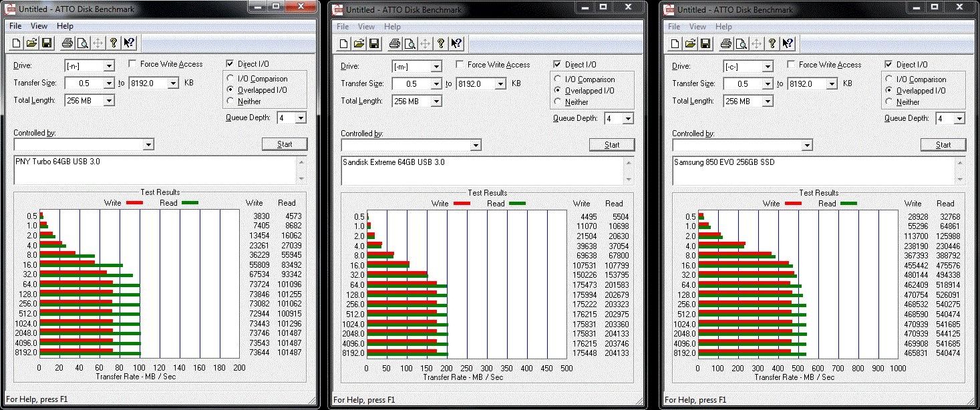The width and height of the screenshot is (980, 410).
Task: Open the Total Length dropdown in the Sandisk window
Action: pos(438,101)
